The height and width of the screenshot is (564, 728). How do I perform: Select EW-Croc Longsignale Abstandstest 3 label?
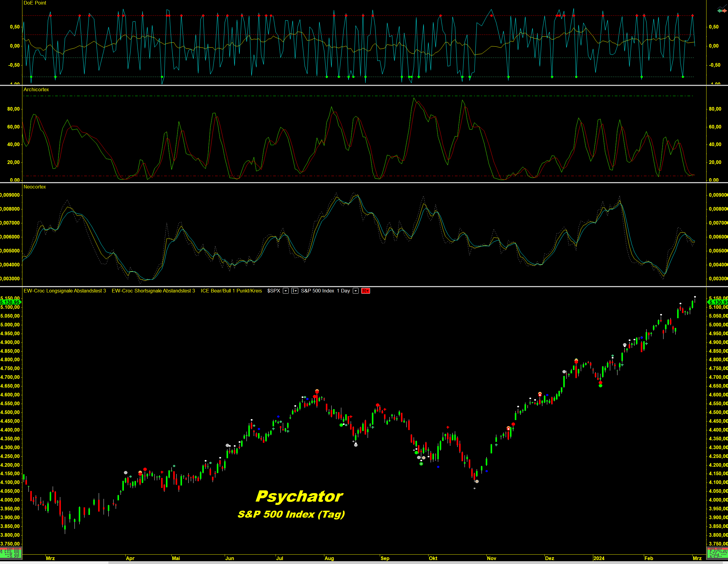65,291
